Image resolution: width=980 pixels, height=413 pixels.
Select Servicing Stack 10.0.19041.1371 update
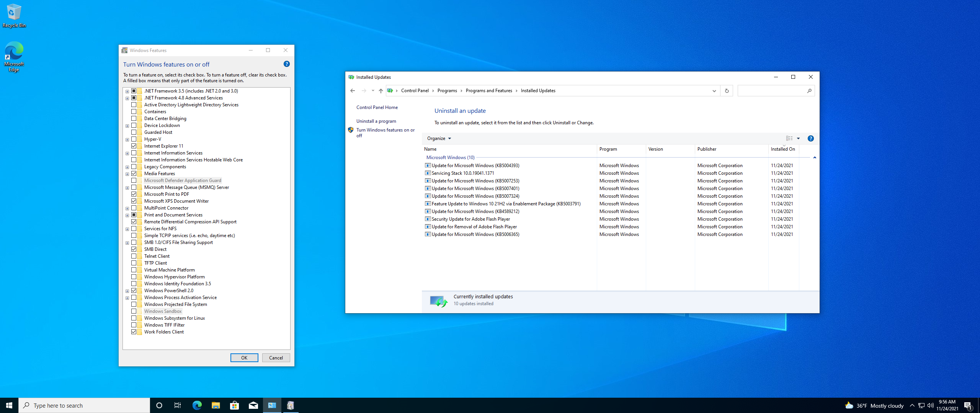tap(463, 173)
